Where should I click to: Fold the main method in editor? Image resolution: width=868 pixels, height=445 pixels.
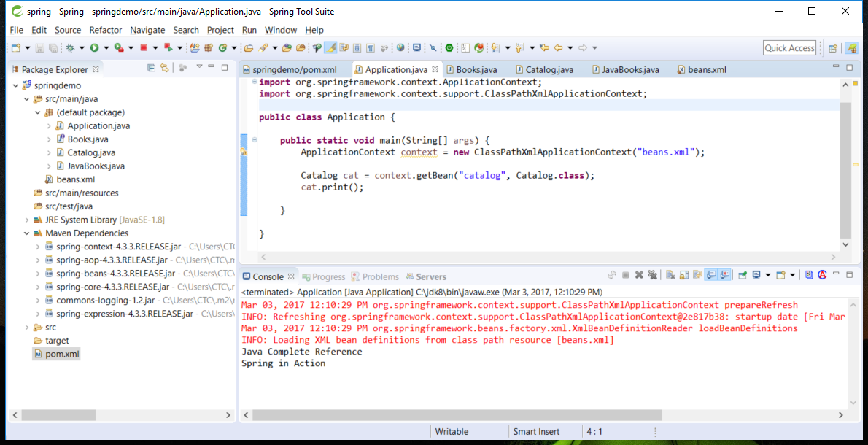coord(254,139)
